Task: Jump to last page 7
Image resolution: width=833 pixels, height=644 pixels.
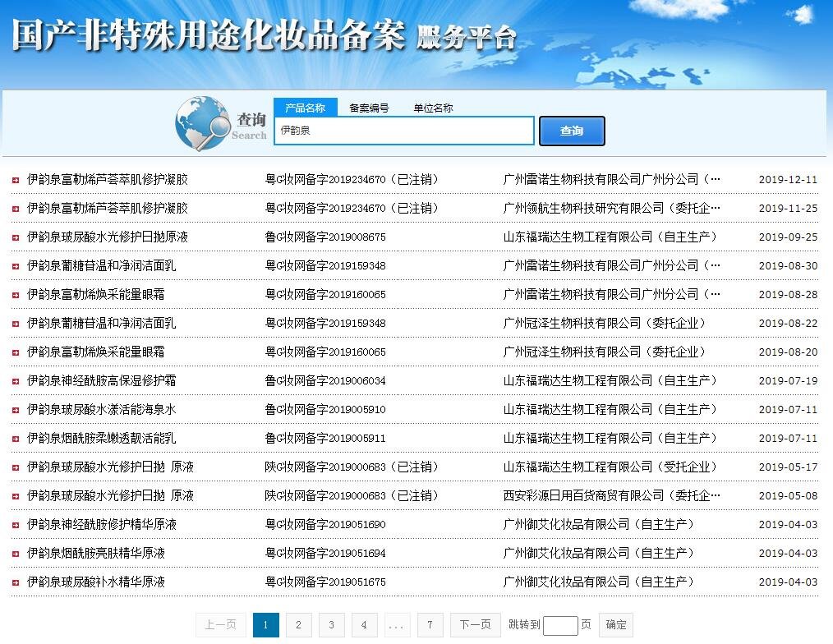Action: (430, 625)
